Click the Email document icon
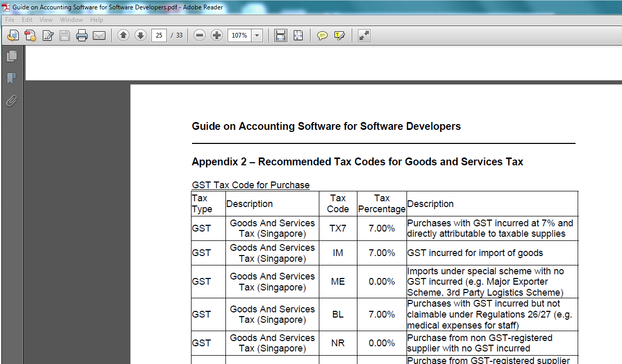This screenshot has height=364, width=622. (99, 35)
